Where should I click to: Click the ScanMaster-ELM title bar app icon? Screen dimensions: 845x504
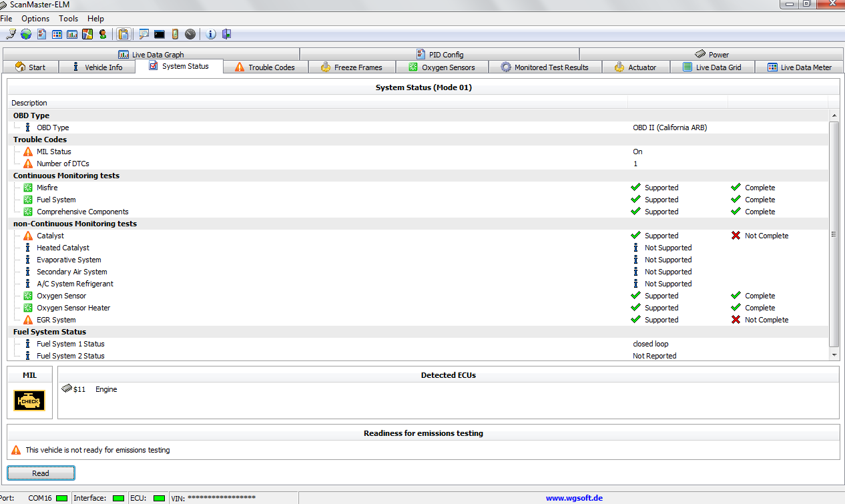tap(4, 5)
